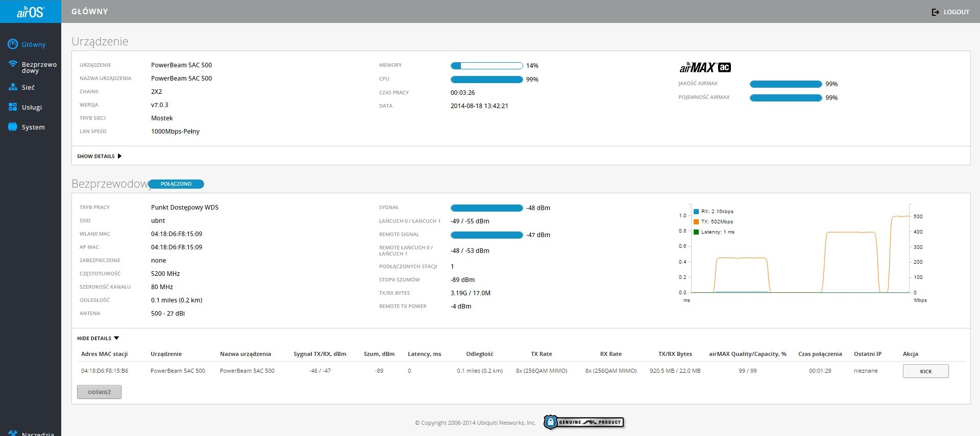This screenshot has width=980, height=436.
Task: Click the Adres MAC stacji column header
Action: click(104, 354)
